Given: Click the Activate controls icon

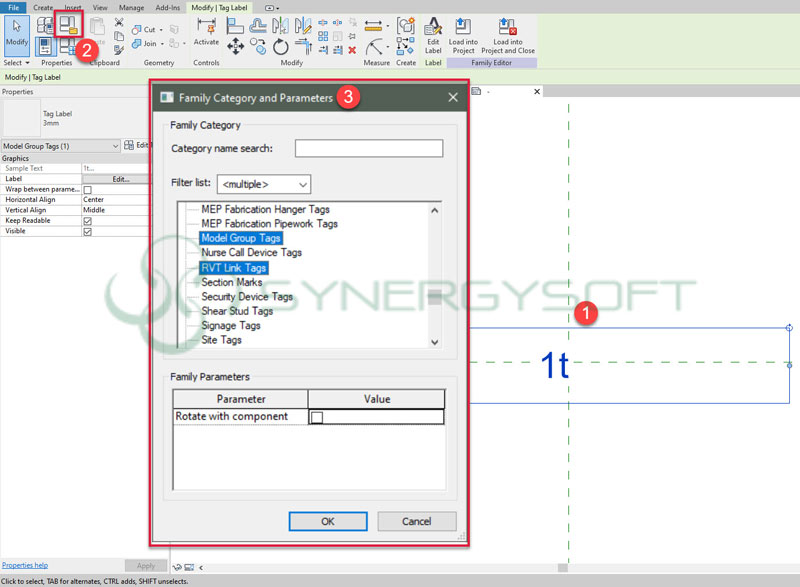Looking at the screenshot, I should [x=206, y=30].
